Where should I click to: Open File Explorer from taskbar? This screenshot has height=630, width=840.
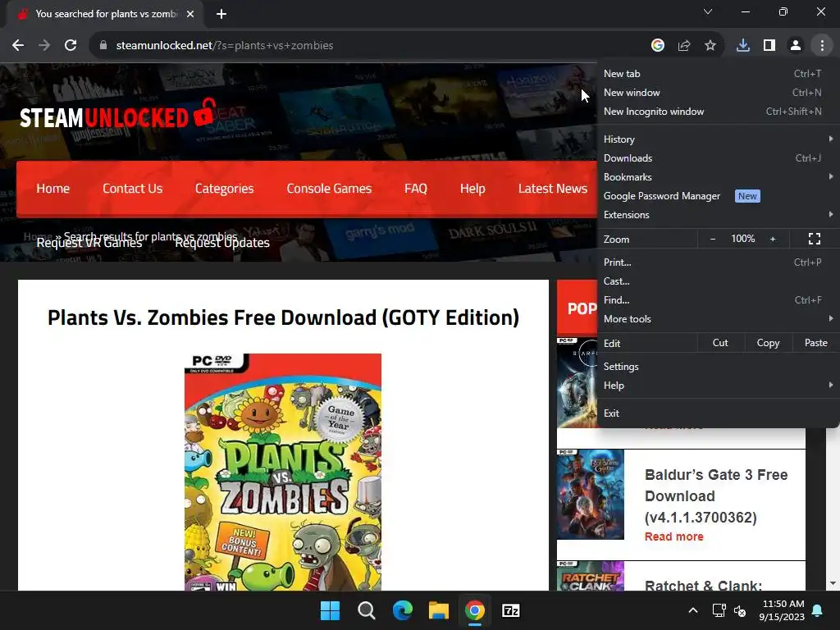pyautogui.click(x=439, y=610)
